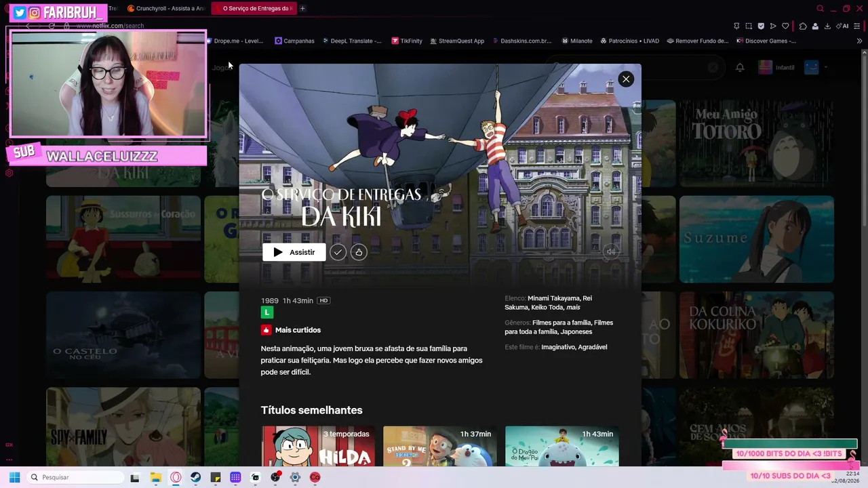The width and height of the screenshot is (868, 488).
Task: Open Steam from the taskbar
Action: pyautogui.click(x=195, y=477)
